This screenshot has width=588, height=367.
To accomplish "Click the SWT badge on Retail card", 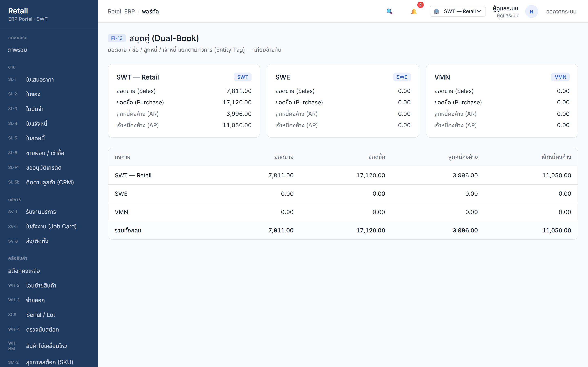I will [x=243, y=77].
